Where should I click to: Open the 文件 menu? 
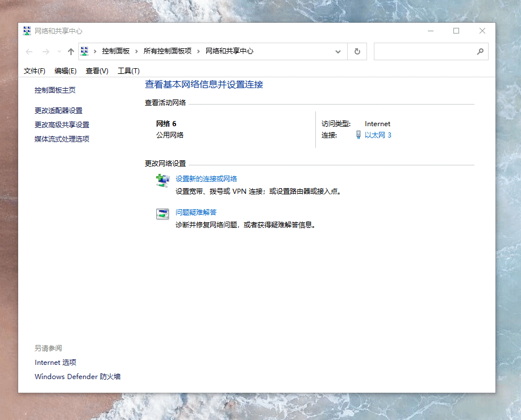pyautogui.click(x=34, y=71)
